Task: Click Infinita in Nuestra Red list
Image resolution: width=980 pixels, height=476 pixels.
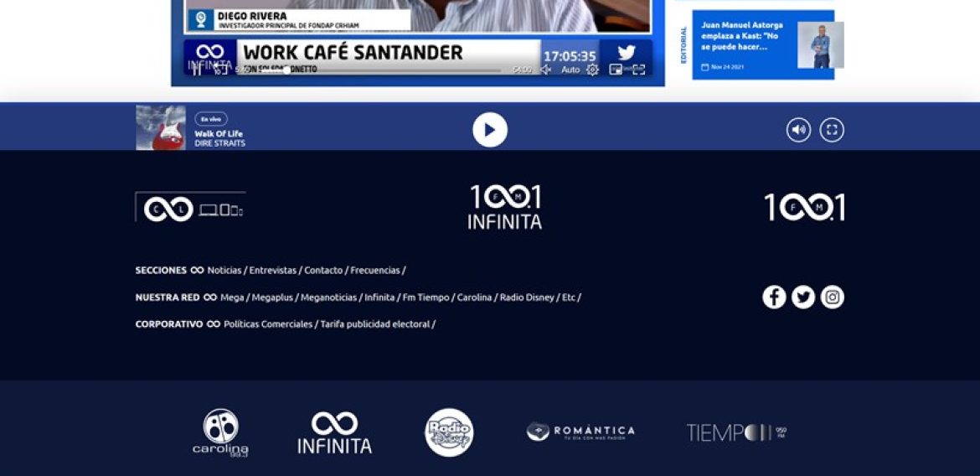Action: [x=379, y=297]
